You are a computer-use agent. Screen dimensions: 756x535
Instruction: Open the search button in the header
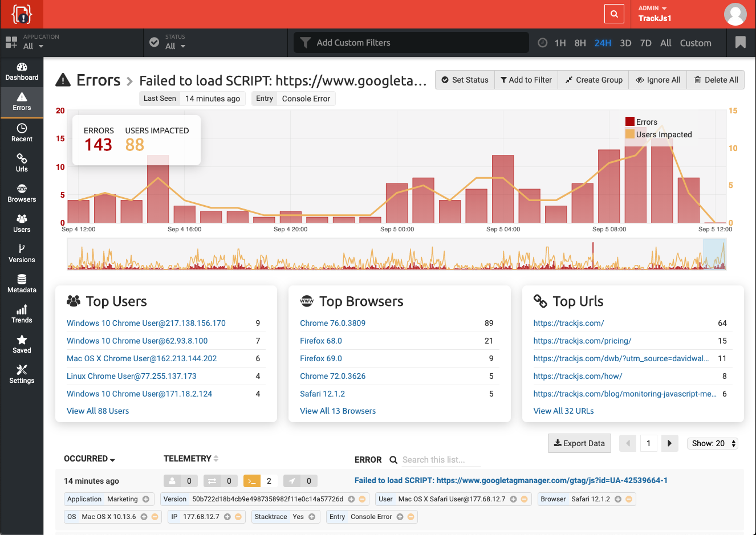click(614, 14)
